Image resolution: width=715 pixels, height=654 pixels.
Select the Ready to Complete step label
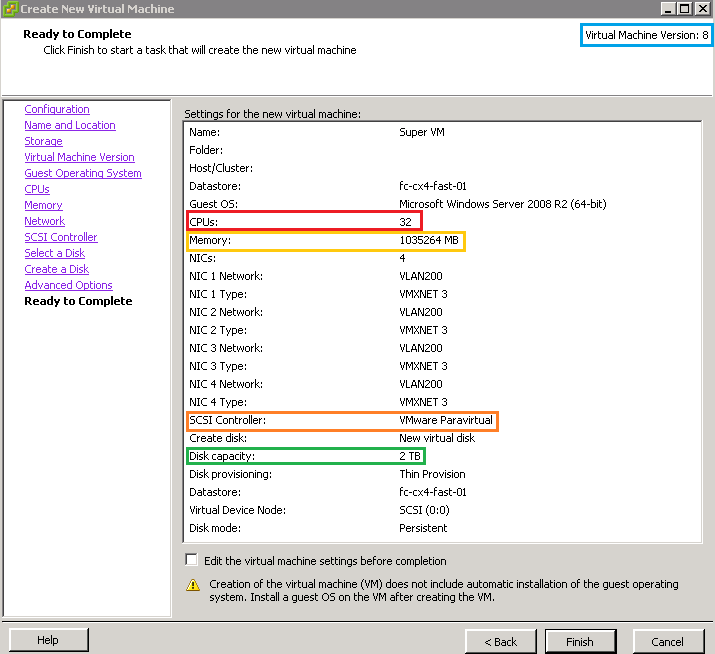tap(78, 301)
